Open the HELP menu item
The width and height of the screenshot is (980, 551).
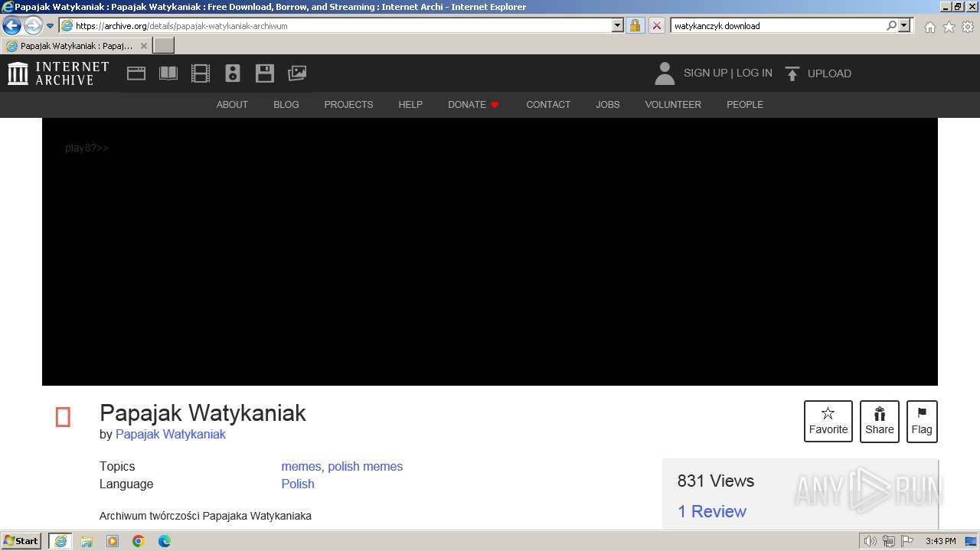pyautogui.click(x=410, y=105)
